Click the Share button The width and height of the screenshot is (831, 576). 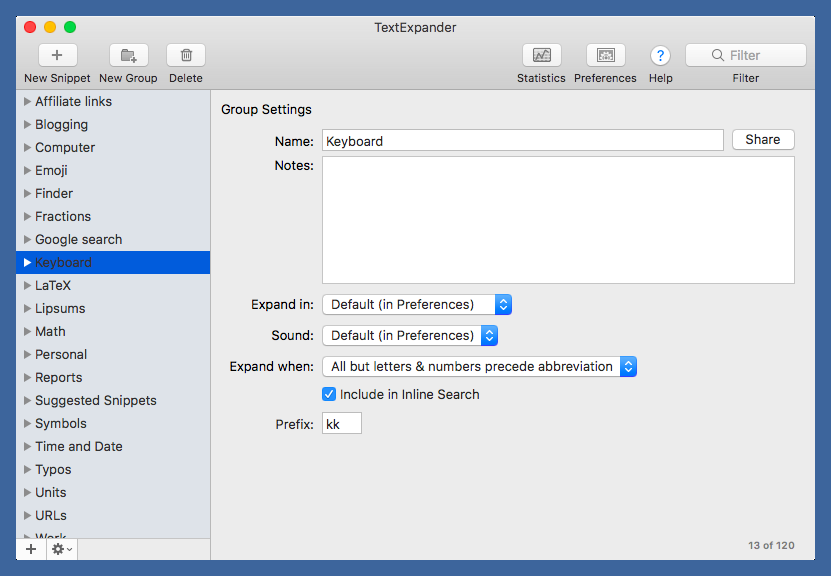(763, 140)
